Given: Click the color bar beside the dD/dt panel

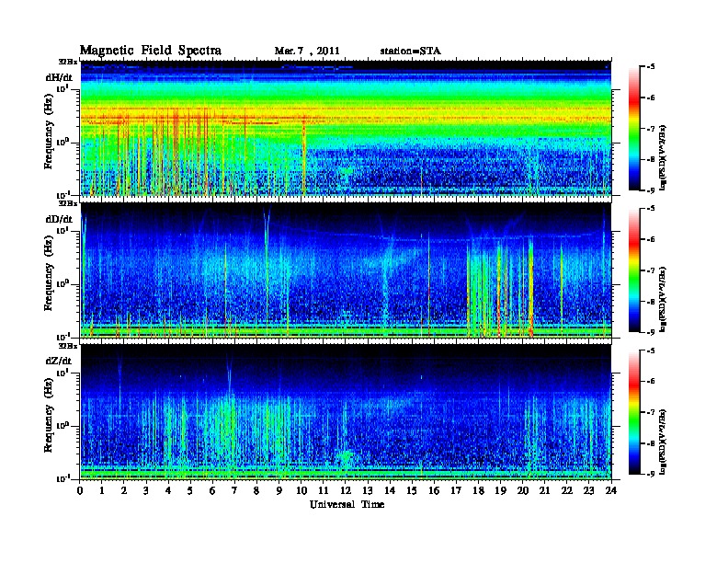Looking at the screenshot, I should point(633,270).
